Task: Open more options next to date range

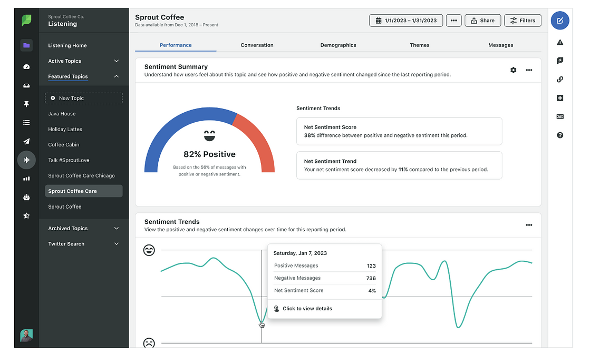Action: click(454, 21)
